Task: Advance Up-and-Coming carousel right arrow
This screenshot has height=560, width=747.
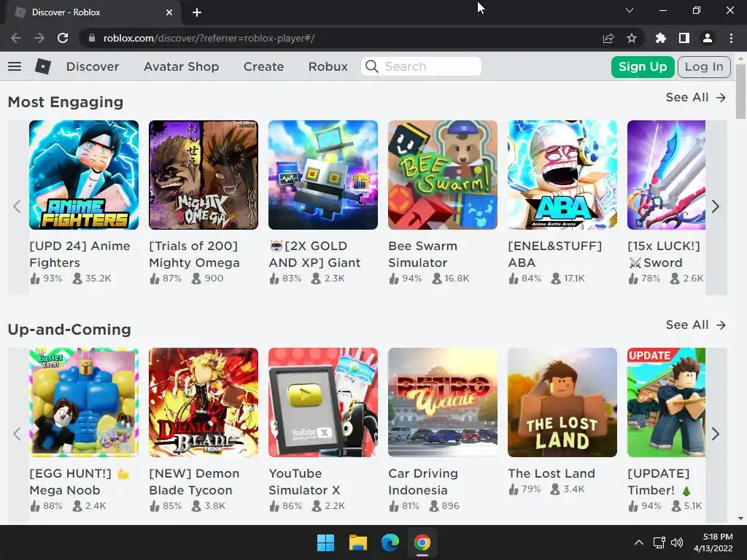Action: click(x=716, y=434)
